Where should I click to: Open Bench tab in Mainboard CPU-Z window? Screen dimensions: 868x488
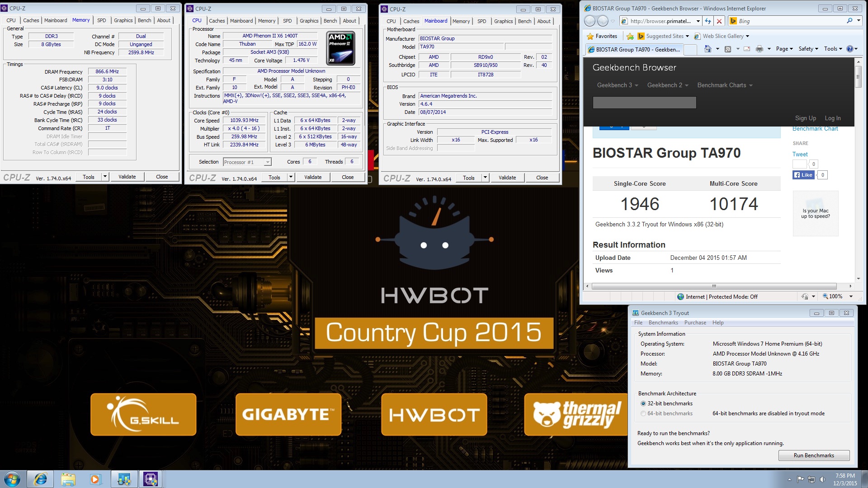coord(524,21)
